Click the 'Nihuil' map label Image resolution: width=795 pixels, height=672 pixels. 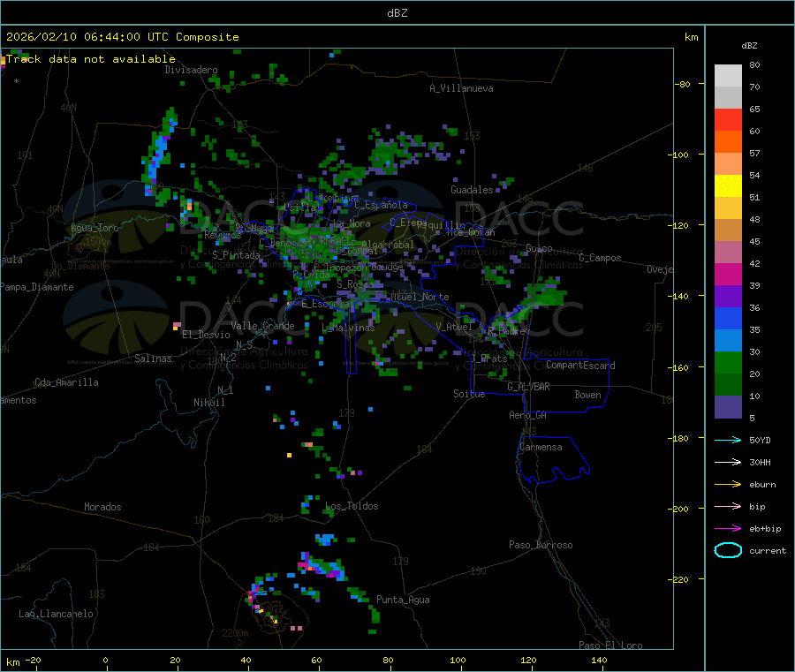(209, 403)
